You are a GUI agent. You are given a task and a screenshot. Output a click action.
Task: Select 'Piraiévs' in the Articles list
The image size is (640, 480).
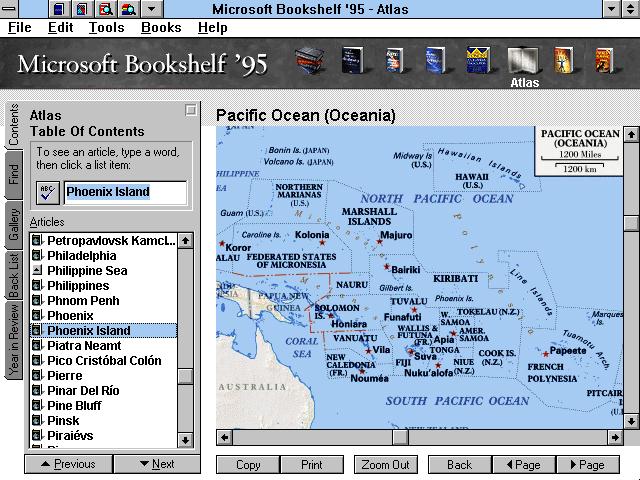[104, 436]
